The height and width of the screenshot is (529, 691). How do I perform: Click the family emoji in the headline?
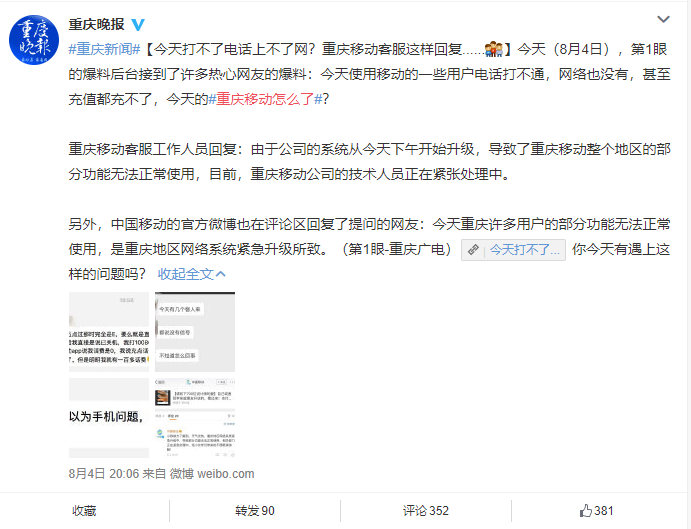[493, 49]
